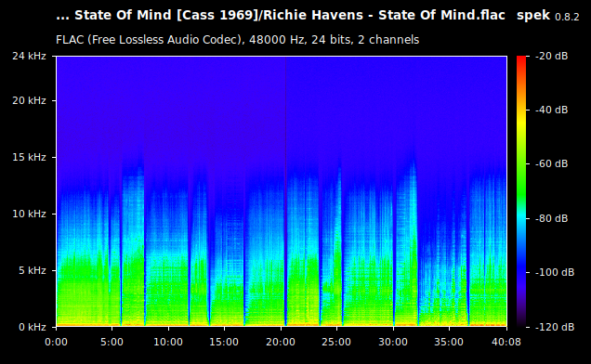The image size is (591, 364).
Task: Click the 20 kHz frequency label
Action: pyautogui.click(x=29, y=100)
